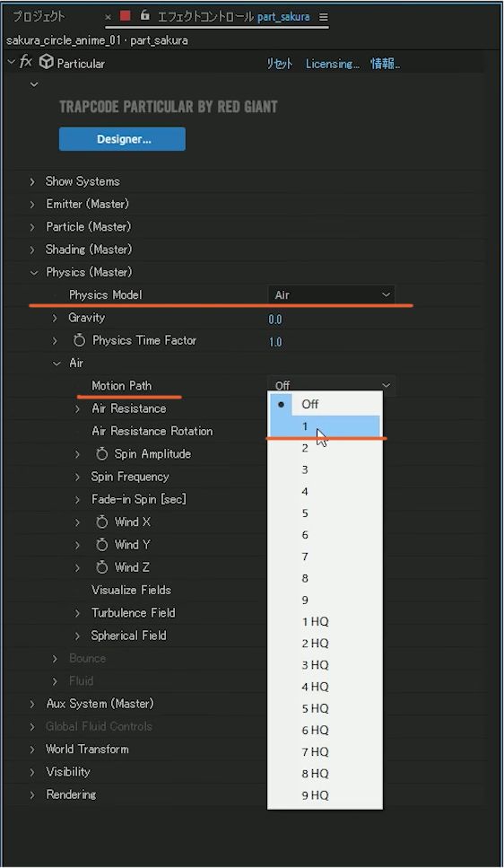Expand the Emitter (Master) group

32,205
